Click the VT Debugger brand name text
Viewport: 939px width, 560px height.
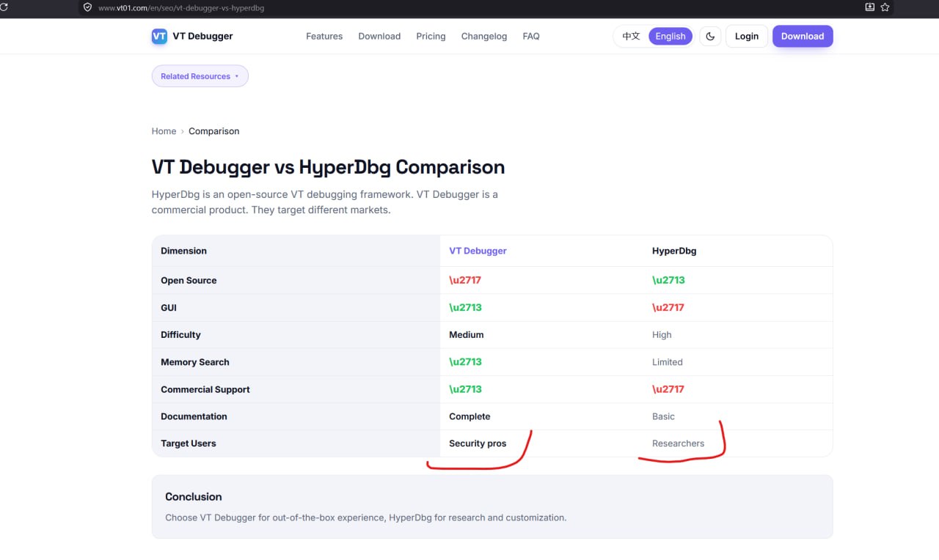[202, 36]
